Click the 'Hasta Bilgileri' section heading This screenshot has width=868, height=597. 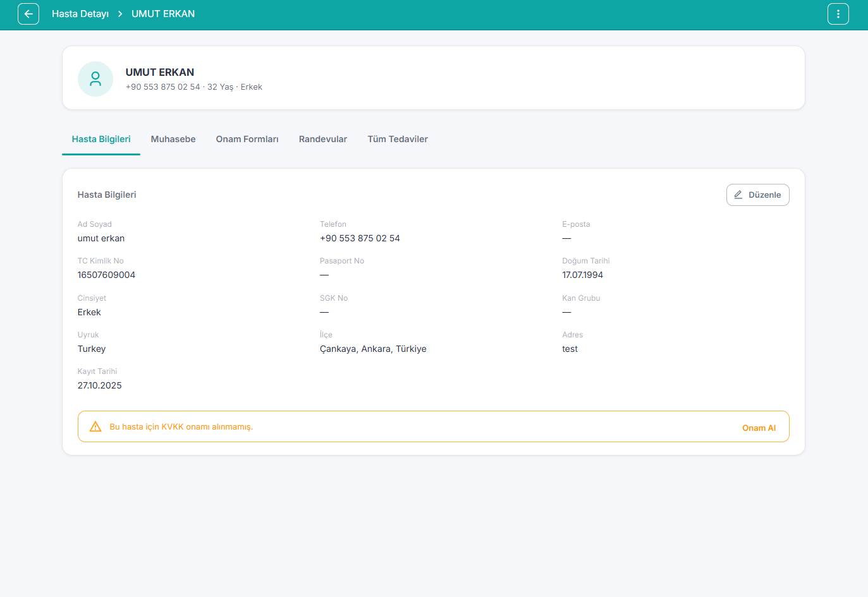(107, 195)
